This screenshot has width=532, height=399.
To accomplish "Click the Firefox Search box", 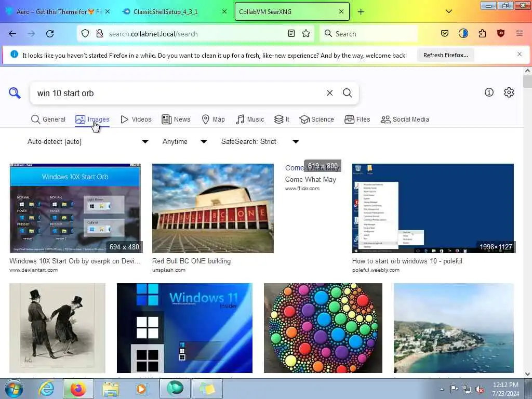I will 369,34.
